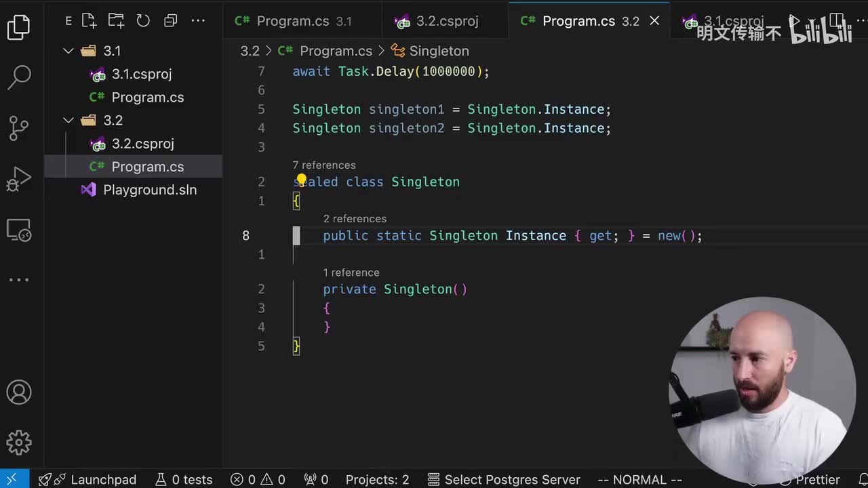Open Launchpad in the status bar
Viewport: 868px width, 488px height.
[x=87, y=479]
